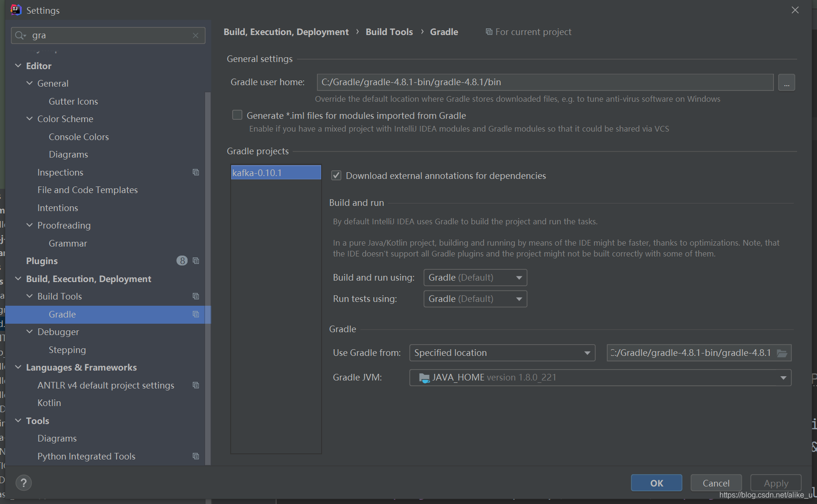Click the folder browse icon in Gradle path
The width and height of the screenshot is (817, 504).
(x=782, y=353)
